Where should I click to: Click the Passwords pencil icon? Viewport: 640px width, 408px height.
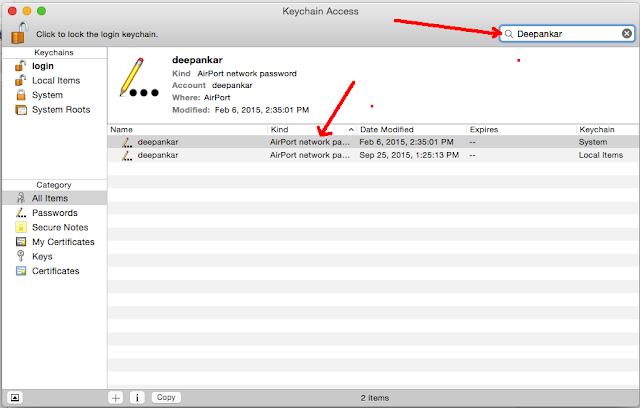(x=21, y=213)
